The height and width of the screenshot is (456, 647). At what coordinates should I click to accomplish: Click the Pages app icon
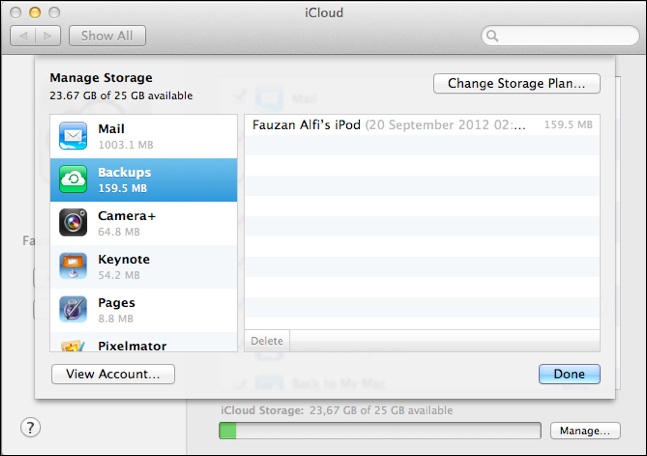click(x=73, y=309)
